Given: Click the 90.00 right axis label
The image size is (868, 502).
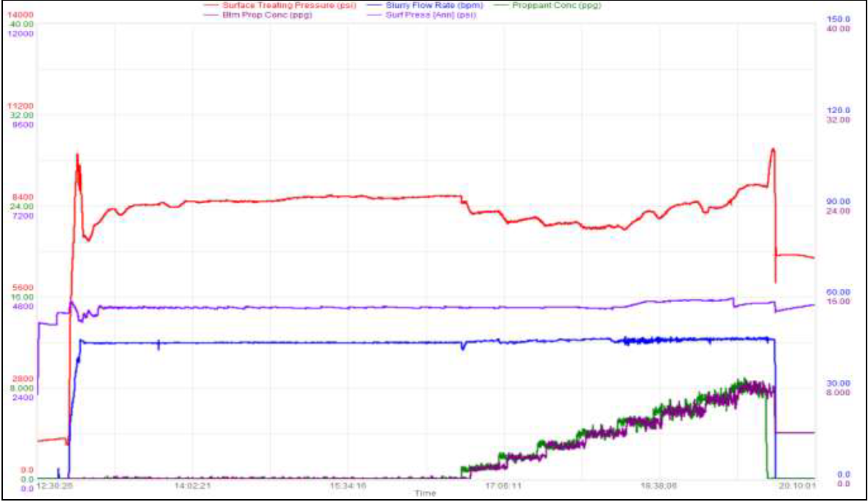Looking at the screenshot, I should pos(839,201).
